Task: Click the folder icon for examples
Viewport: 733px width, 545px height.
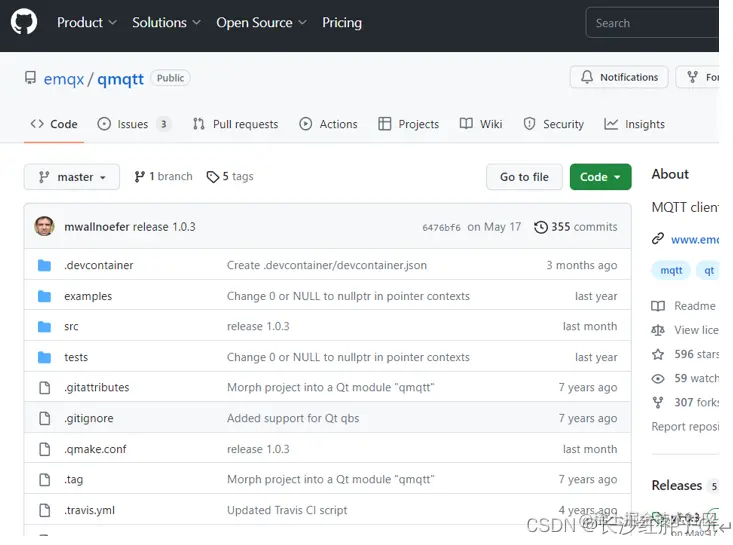Action: 44,296
